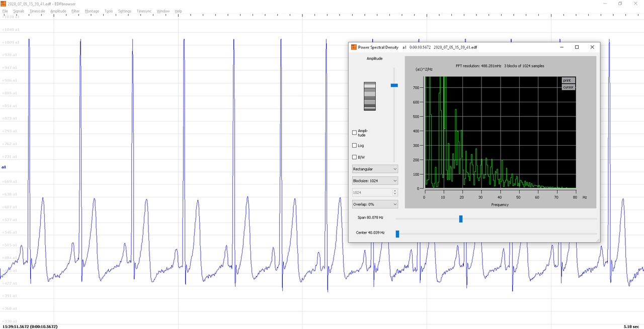The height and width of the screenshot is (329, 644).
Task: Open the Timescale menu
Action: coord(38,11)
